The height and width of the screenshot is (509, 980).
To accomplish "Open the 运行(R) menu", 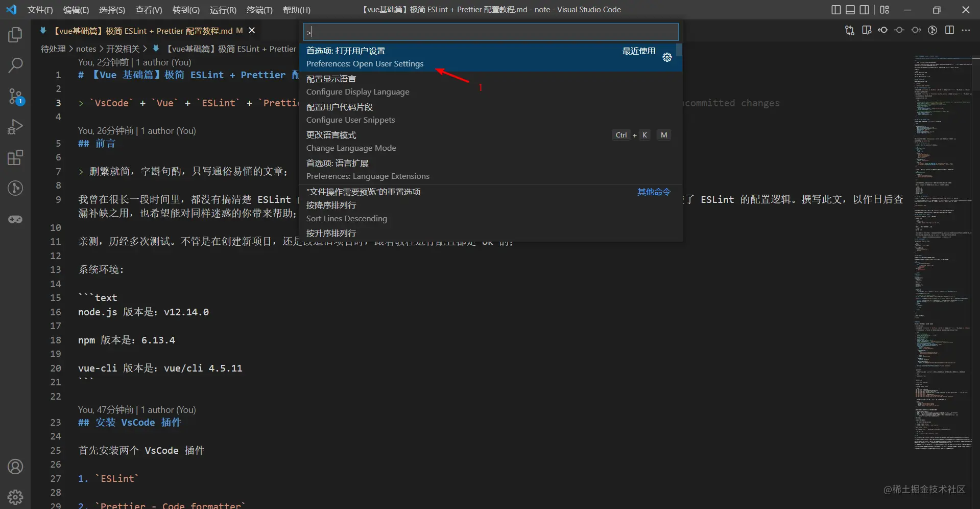I will pos(223,10).
